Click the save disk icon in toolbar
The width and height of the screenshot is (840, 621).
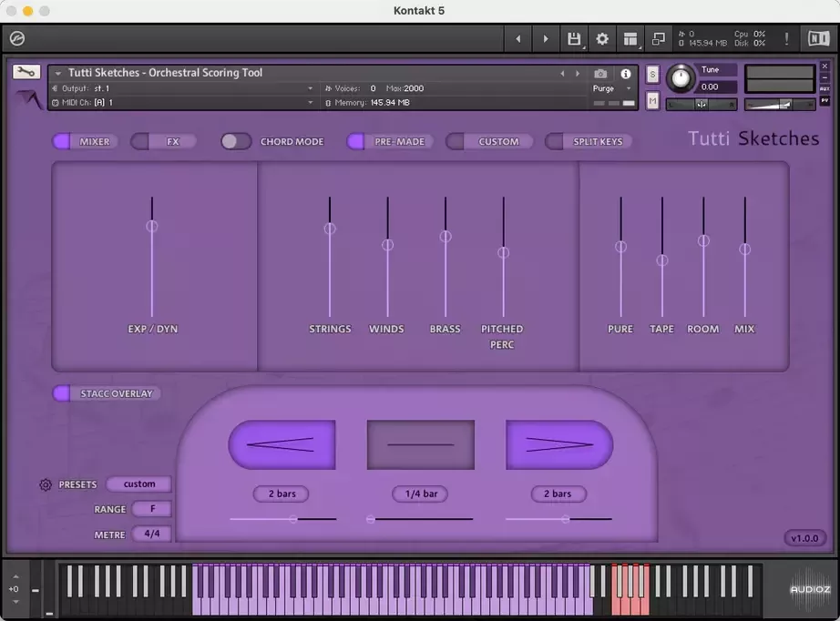(574, 39)
